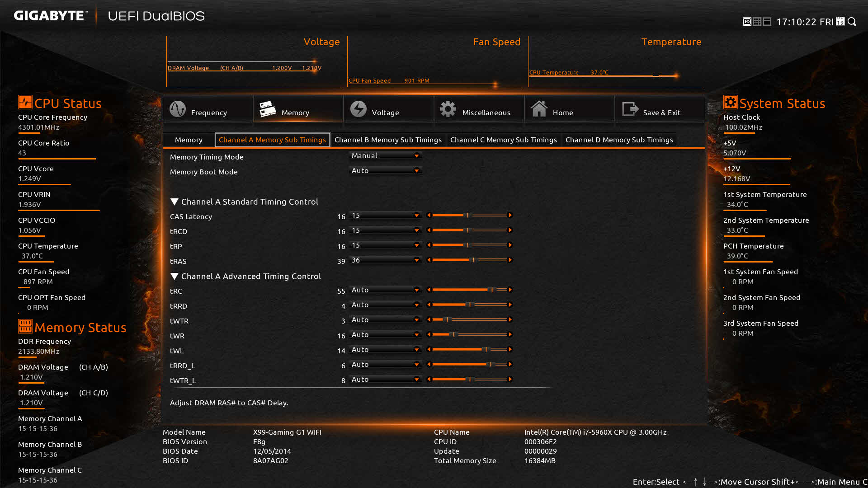Decrease CAS Latency with left arrow
Image resolution: width=868 pixels, height=488 pixels.
pos(429,215)
